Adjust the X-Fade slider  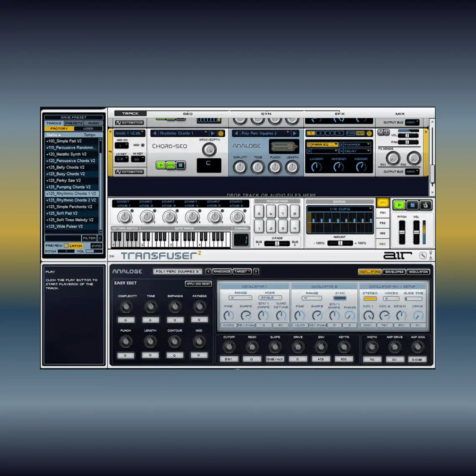point(277,243)
